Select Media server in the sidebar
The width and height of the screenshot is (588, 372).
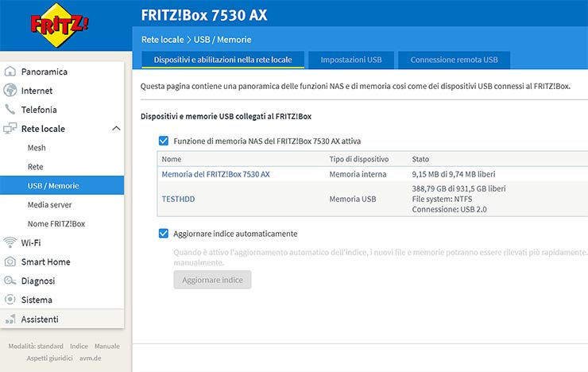click(49, 204)
